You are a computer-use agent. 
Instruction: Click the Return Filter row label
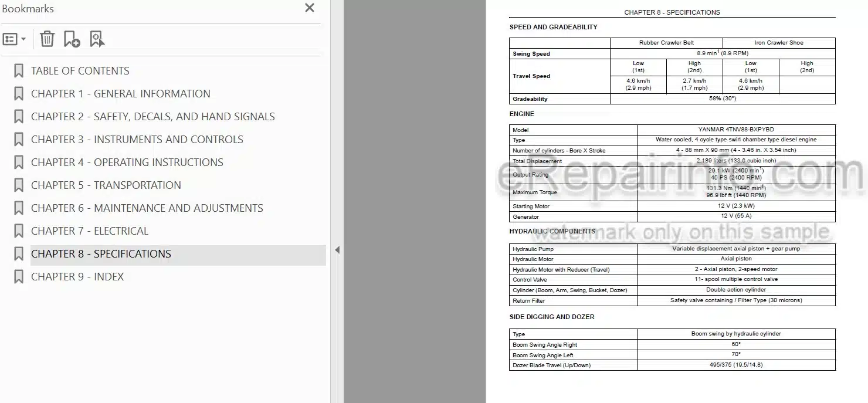tap(528, 301)
